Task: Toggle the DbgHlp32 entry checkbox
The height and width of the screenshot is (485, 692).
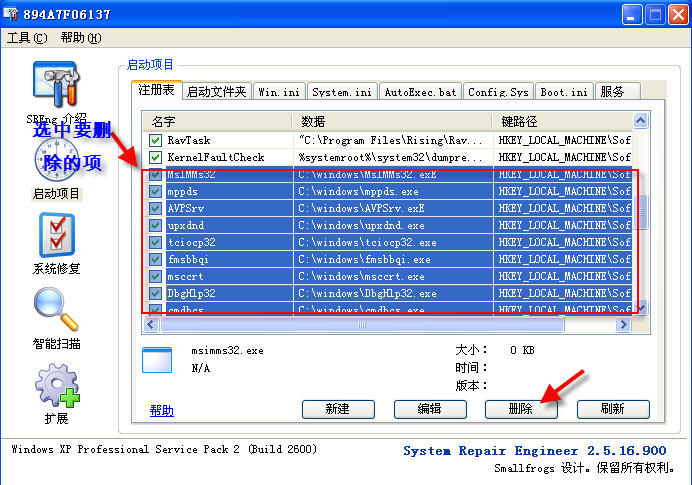Action: click(x=155, y=293)
